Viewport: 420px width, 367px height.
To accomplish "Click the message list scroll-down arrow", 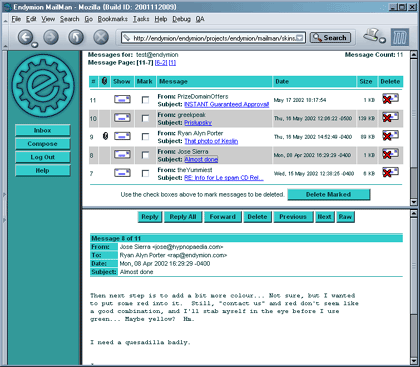I will coord(414,202).
